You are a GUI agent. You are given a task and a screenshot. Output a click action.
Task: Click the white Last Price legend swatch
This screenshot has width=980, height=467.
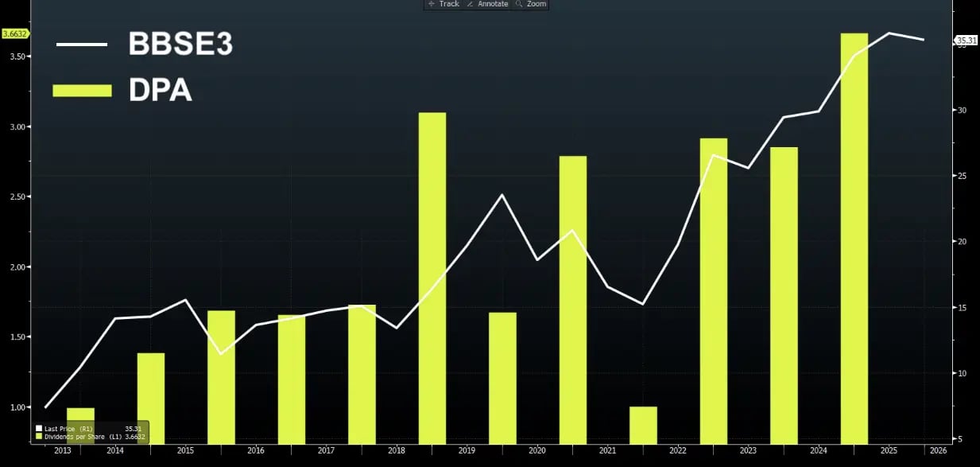pyautogui.click(x=38, y=428)
